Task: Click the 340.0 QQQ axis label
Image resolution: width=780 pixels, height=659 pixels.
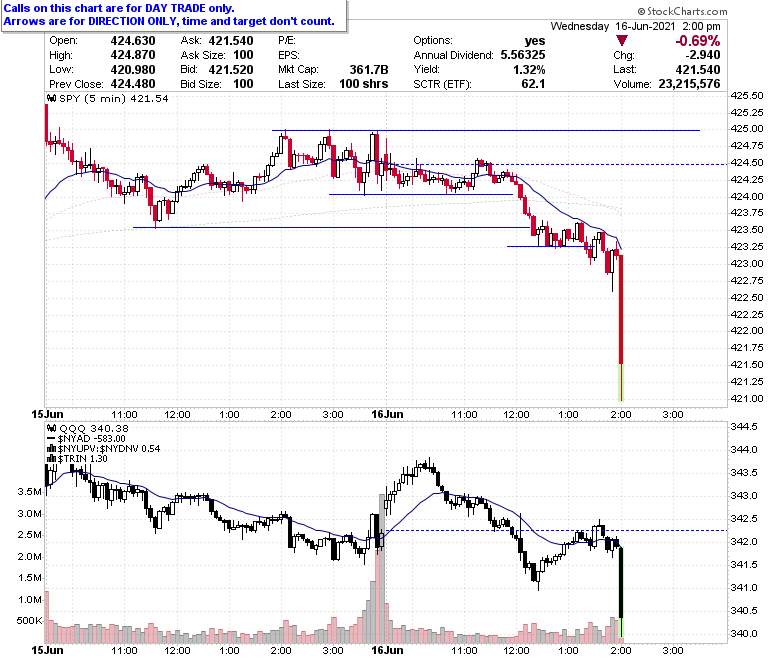Action: point(744,634)
